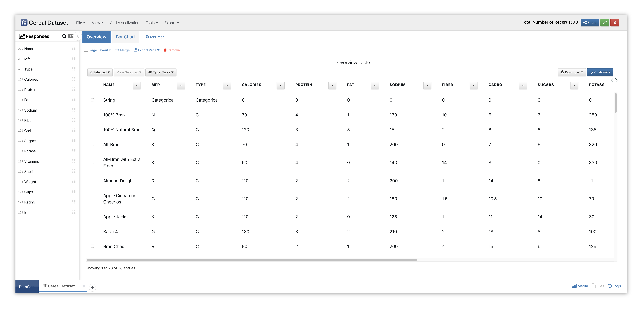
Task: Click the Cereal Dataset app logo icon
Action: pyautogui.click(x=24, y=23)
